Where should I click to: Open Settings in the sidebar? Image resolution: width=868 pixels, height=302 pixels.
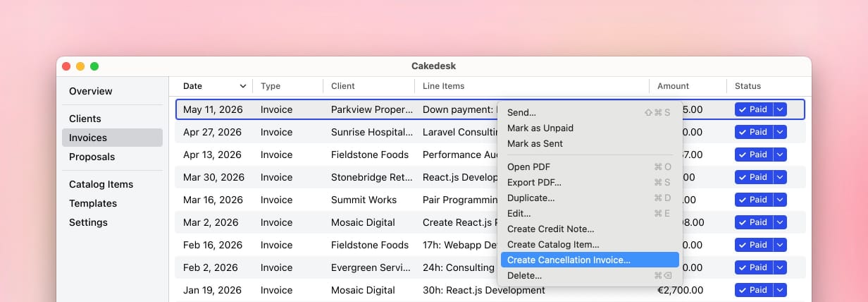(x=113, y=222)
